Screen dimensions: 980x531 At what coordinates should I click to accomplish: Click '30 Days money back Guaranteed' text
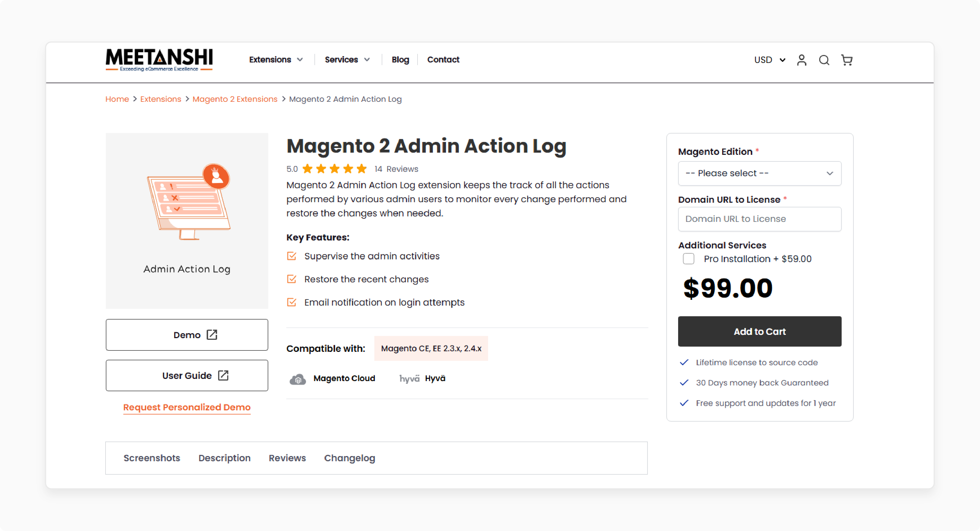click(762, 383)
